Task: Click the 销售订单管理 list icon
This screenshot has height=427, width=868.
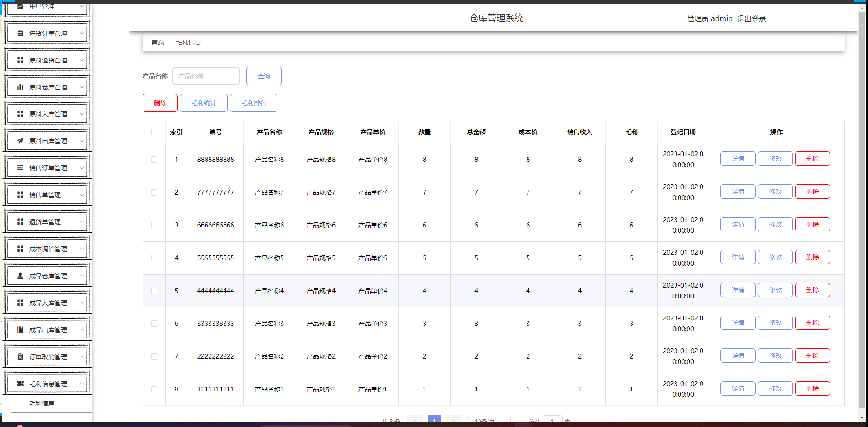Action: click(20, 168)
